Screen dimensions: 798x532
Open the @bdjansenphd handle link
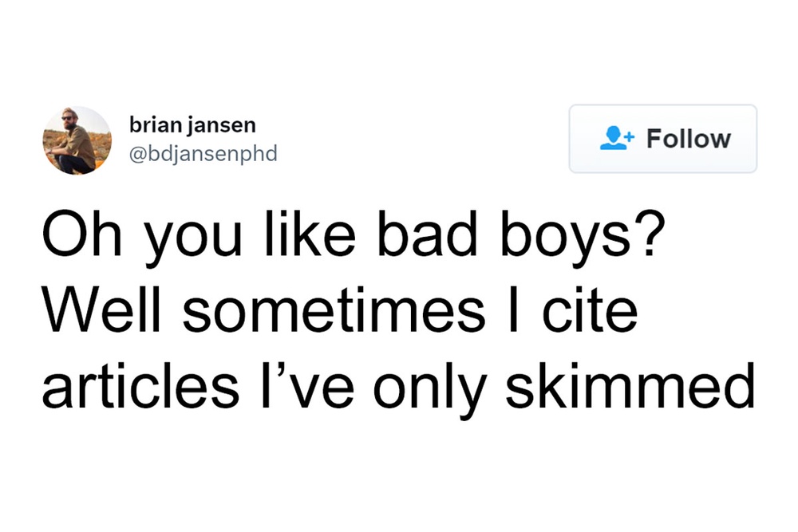click(x=203, y=153)
